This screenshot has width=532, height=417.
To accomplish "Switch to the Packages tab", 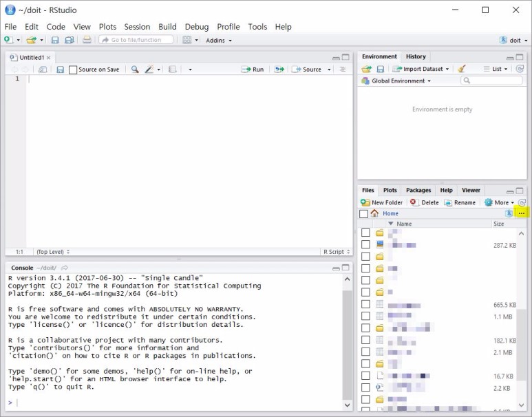I will tap(418, 191).
